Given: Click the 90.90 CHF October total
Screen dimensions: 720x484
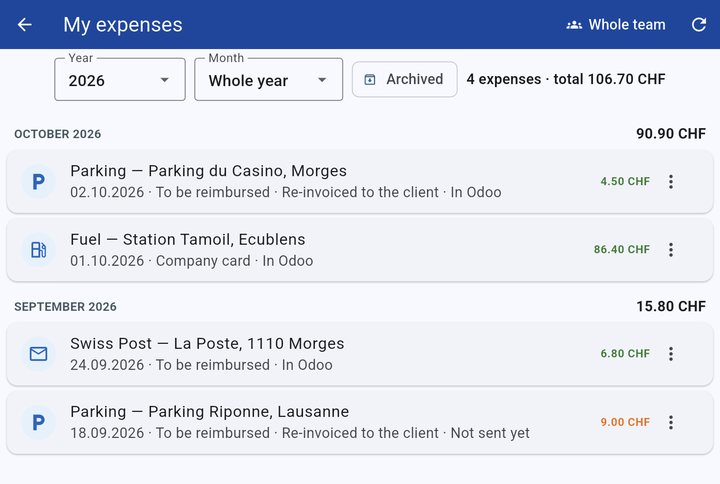Looking at the screenshot, I should [x=671, y=134].
